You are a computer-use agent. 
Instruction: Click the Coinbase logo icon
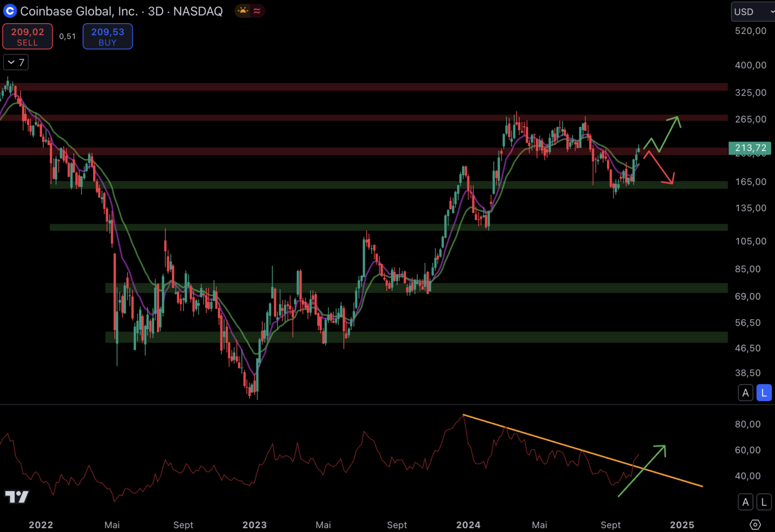coord(10,11)
